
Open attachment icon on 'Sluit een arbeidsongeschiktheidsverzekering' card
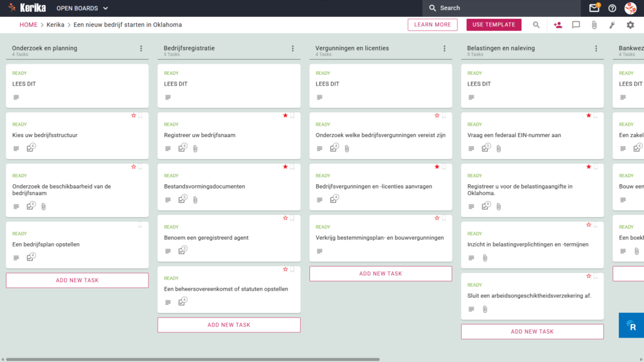click(x=485, y=309)
